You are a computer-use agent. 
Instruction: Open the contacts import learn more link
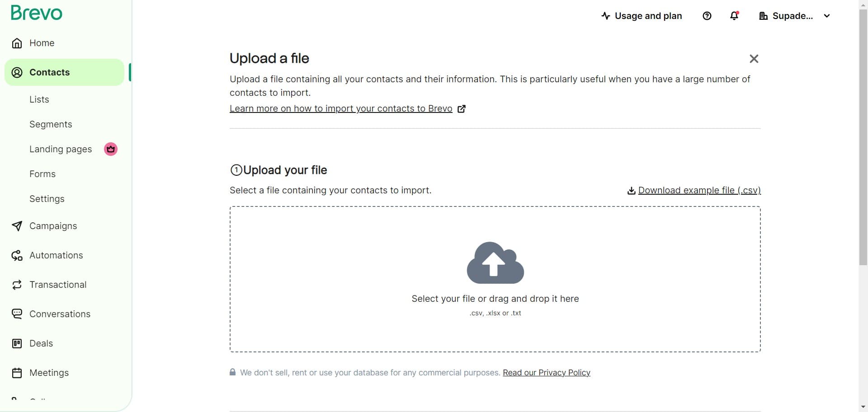341,108
